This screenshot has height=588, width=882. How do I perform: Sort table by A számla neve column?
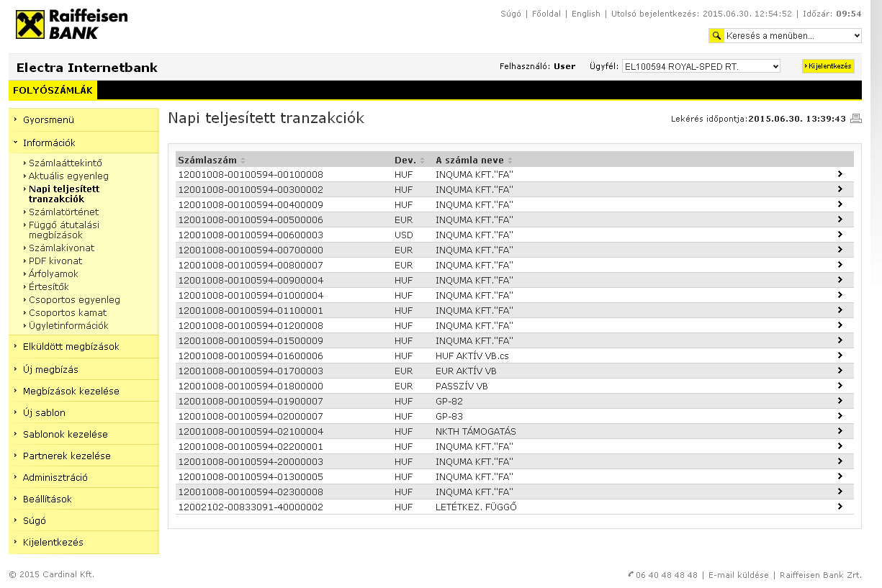coord(474,160)
